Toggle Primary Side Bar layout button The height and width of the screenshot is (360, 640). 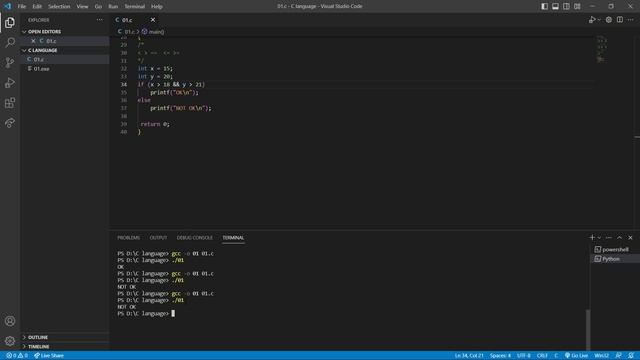coord(544,6)
